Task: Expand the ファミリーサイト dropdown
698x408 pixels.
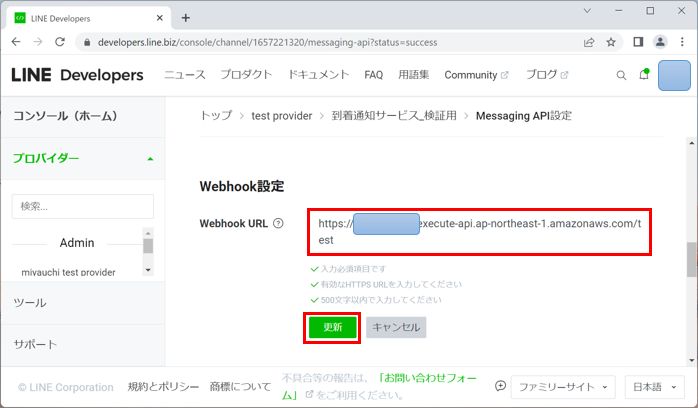Action: pyautogui.click(x=563, y=387)
